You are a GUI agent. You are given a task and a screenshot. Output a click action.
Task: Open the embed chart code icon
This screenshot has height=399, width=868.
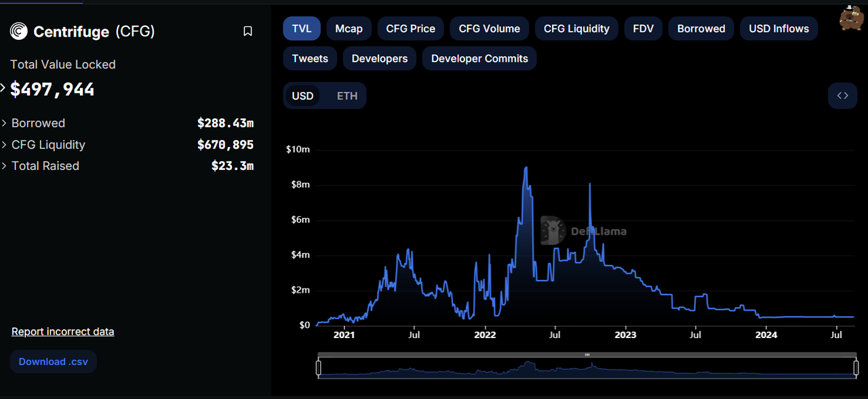point(842,96)
